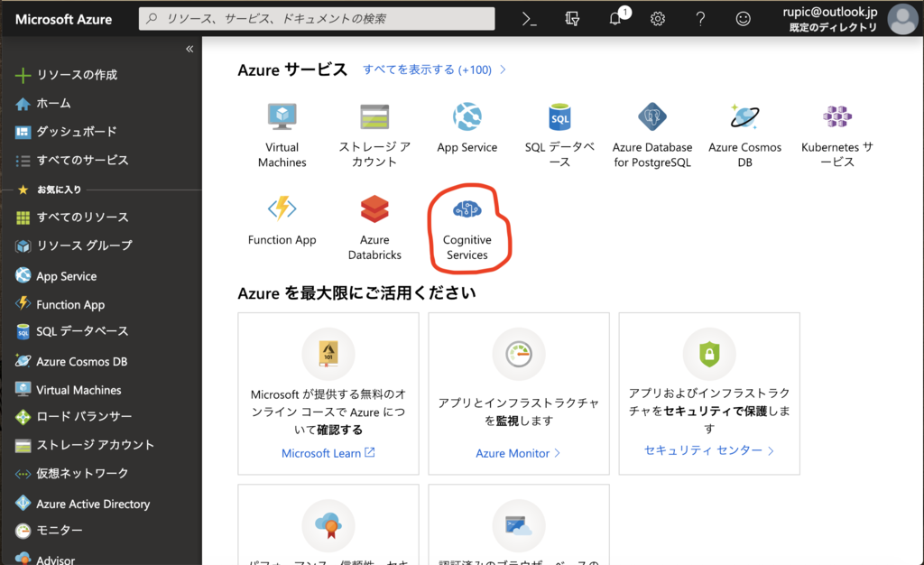Open Azure Database for PostgreSQL tile
This screenshot has width=924, height=565.
pyautogui.click(x=652, y=135)
